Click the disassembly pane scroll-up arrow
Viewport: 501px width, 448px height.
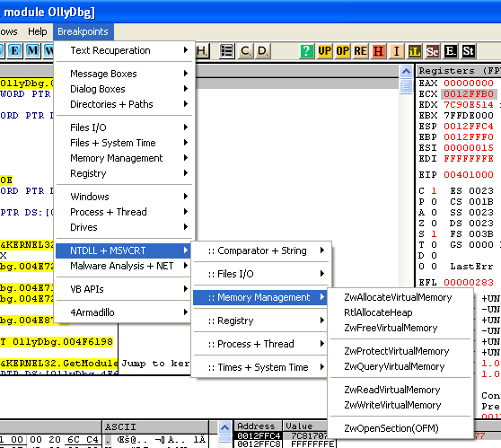click(x=406, y=71)
